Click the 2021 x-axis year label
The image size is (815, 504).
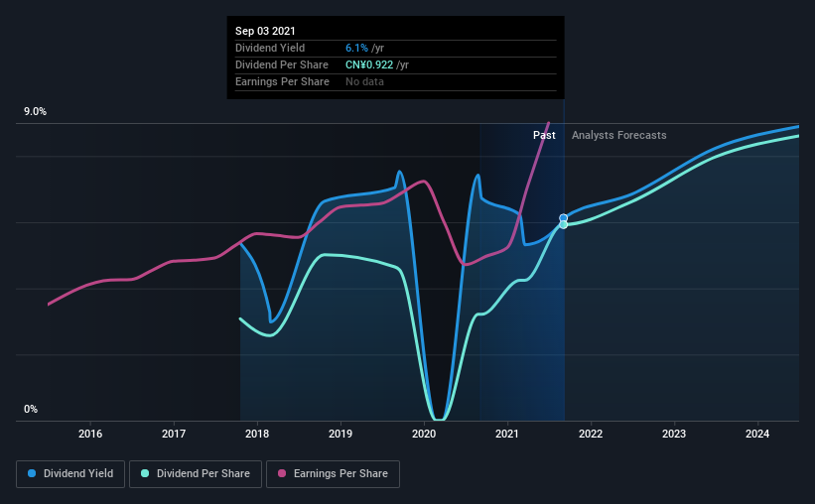pos(507,434)
